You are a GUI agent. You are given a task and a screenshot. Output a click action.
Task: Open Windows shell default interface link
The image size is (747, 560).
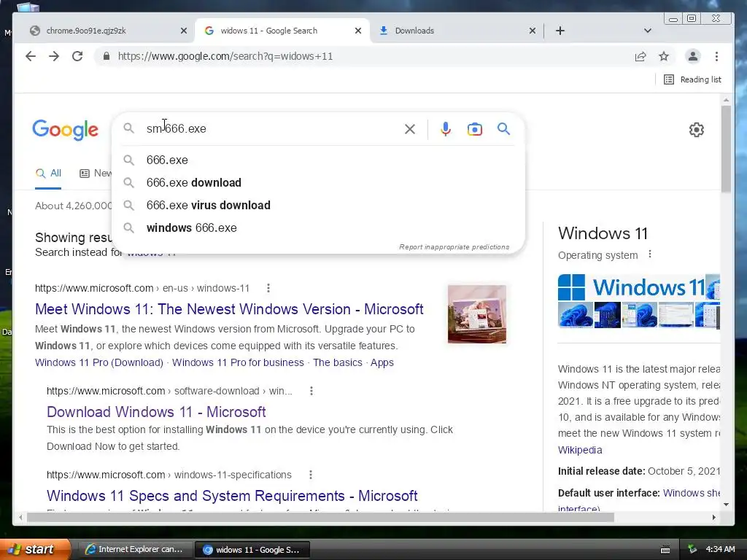[x=691, y=493]
